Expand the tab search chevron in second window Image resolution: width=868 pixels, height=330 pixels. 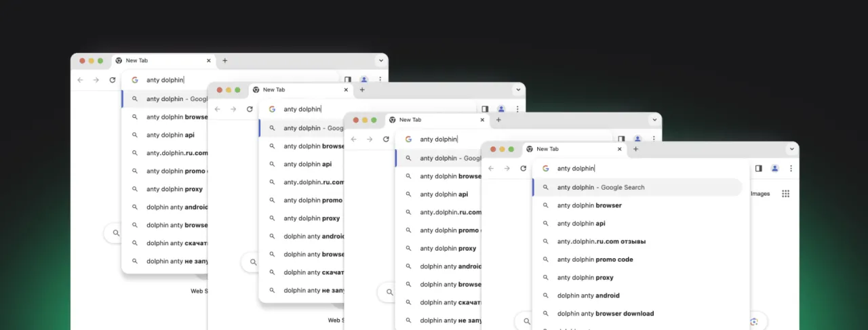[x=518, y=90]
